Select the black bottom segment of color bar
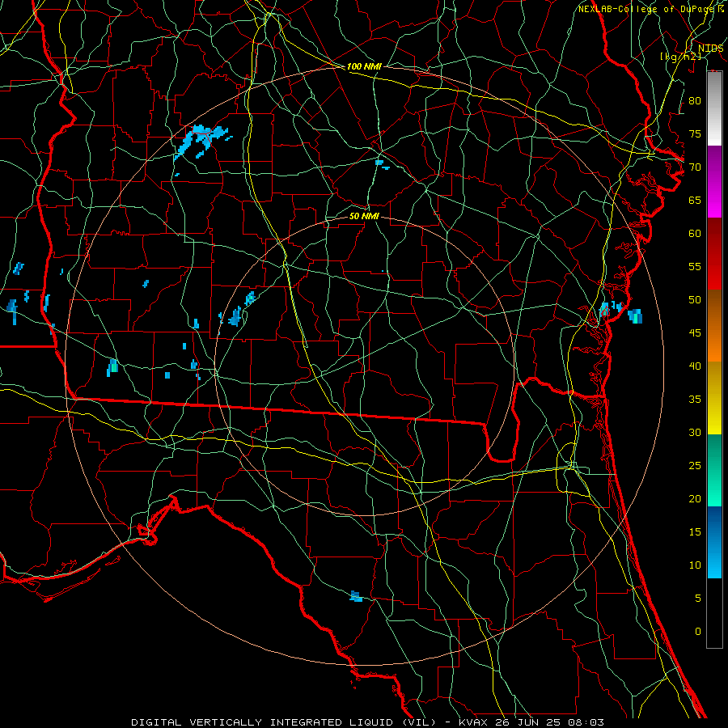Viewport: 728px width, 728px height. pos(714,613)
